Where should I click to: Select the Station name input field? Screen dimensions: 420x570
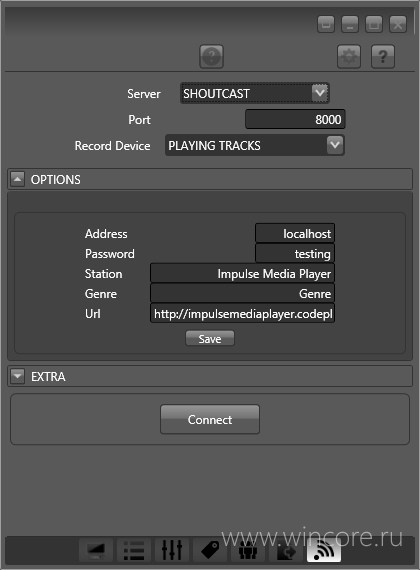(x=243, y=273)
